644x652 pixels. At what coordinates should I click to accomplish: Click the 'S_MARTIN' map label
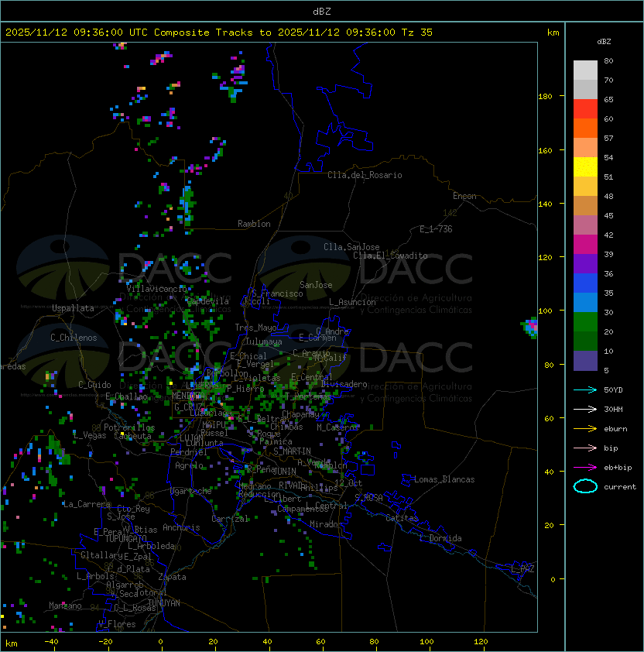tap(292, 451)
